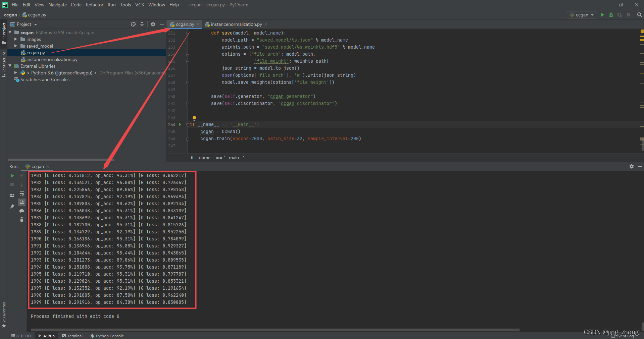Go down the stack trace arrow
The image size is (644, 339).
pos(22,184)
